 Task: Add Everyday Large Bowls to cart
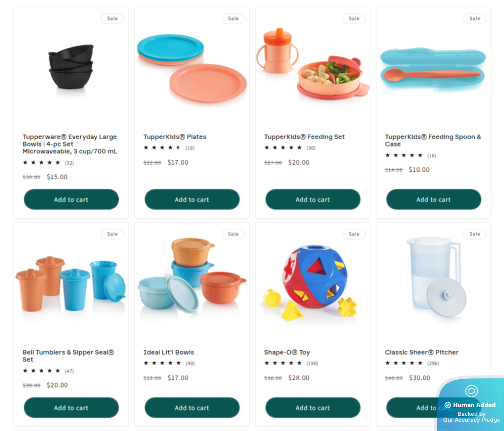71,199
